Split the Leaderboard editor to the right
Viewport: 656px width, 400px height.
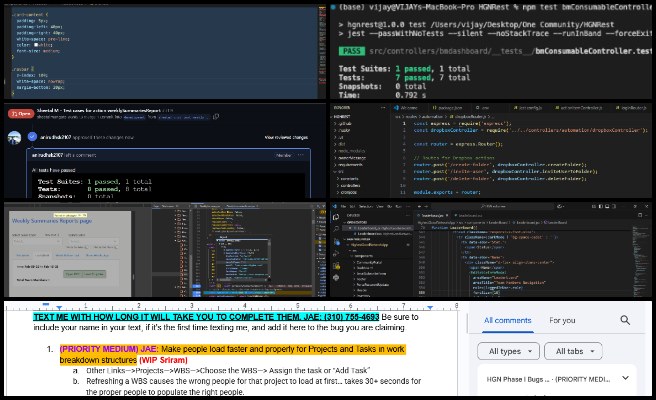point(640,215)
